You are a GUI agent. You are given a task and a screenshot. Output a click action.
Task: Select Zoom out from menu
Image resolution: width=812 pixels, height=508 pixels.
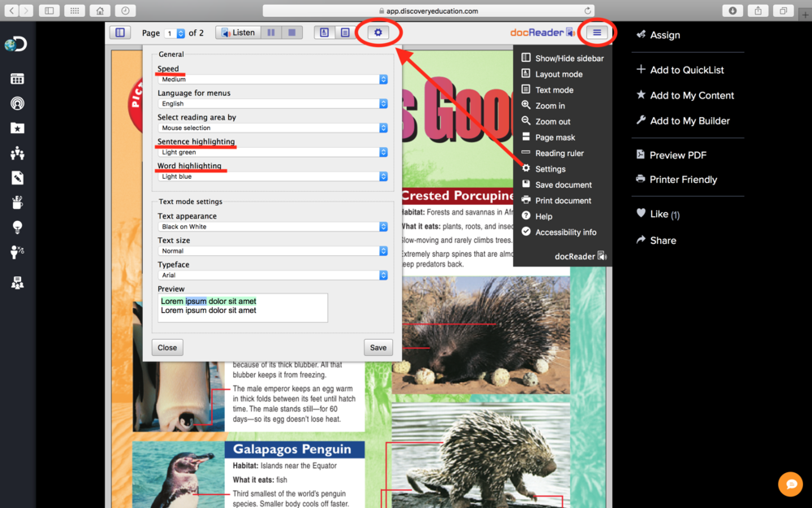point(546,121)
